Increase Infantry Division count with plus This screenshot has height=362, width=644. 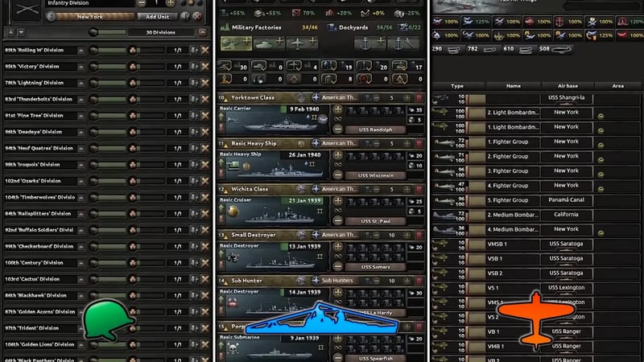tap(170, 3)
